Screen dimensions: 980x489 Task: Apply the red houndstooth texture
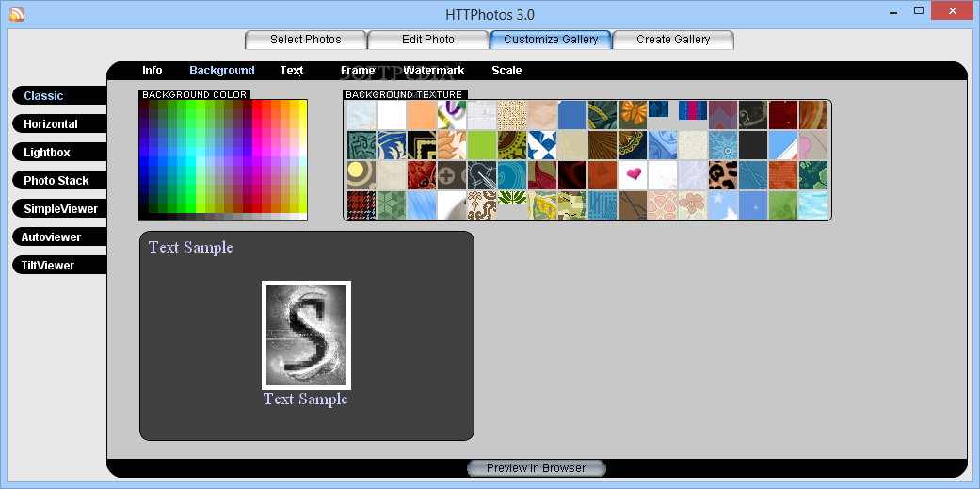pyautogui.click(x=361, y=205)
